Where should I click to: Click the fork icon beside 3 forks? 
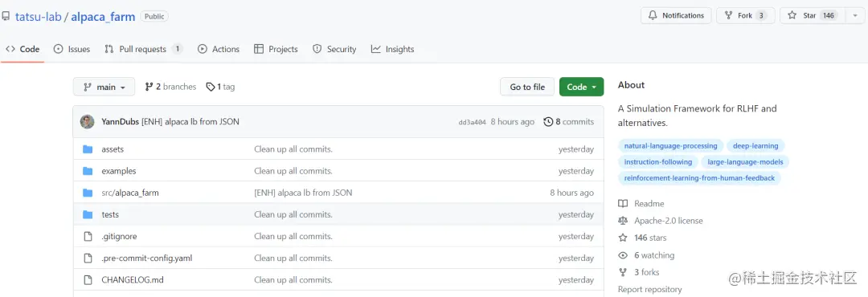(x=623, y=272)
